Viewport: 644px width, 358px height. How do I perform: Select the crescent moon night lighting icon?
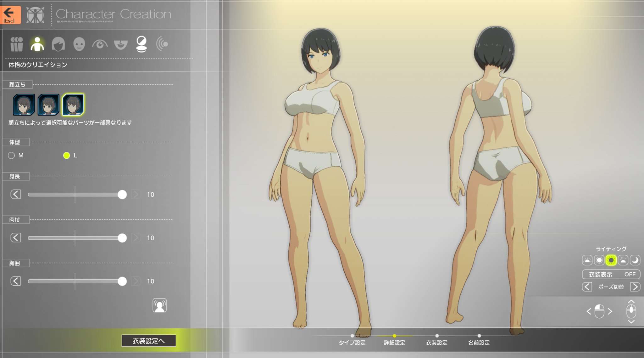point(635,260)
